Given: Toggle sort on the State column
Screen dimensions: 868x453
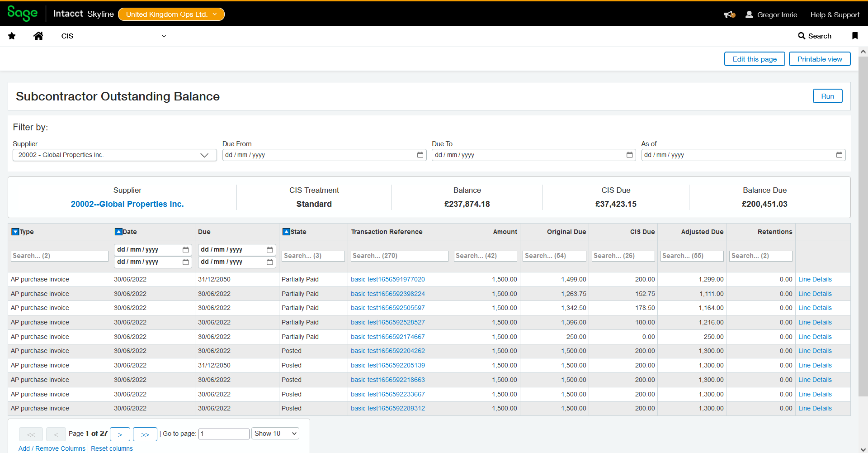Looking at the screenshot, I should pyautogui.click(x=286, y=232).
